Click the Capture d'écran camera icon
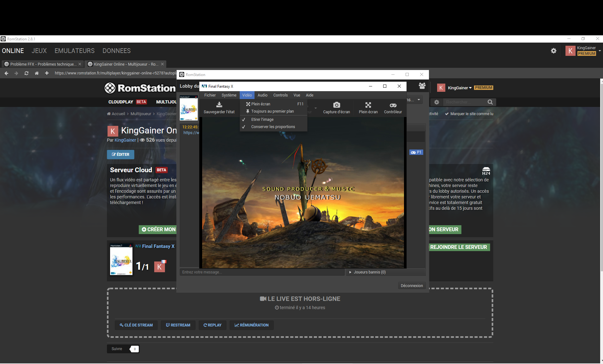This screenshot has width=603, height=364. [337, 105]
